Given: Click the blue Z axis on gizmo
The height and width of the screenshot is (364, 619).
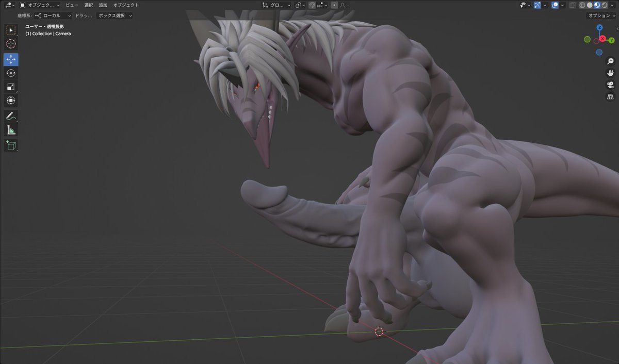Looking at the screenshot, I should point(599,28).
